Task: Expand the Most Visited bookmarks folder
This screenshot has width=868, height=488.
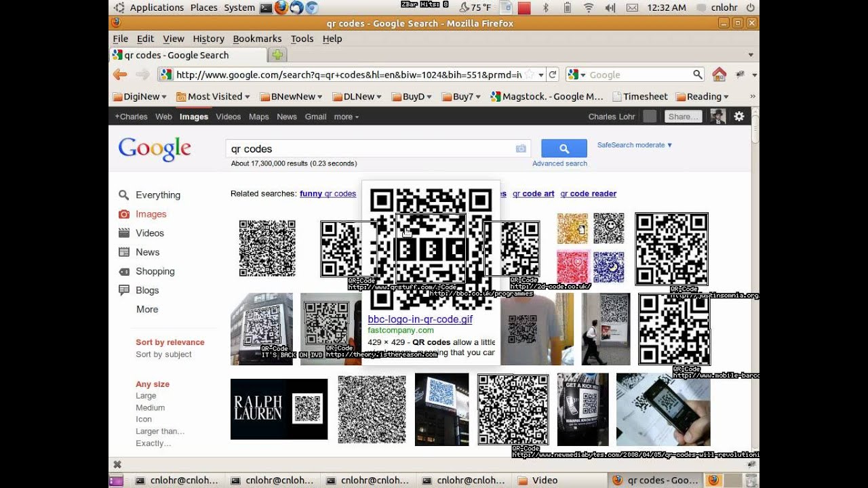Action: coord(213,96)
